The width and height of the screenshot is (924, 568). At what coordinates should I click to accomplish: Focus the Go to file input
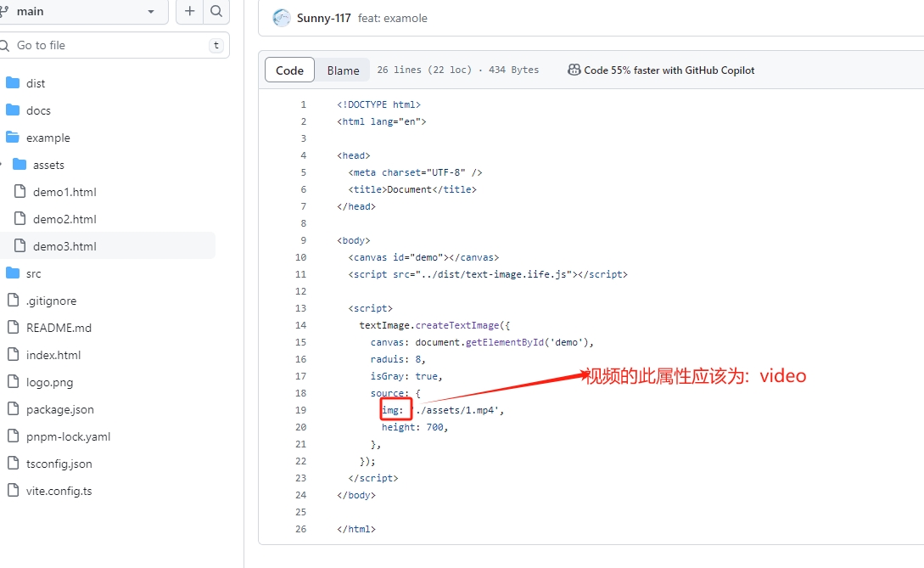114,45
